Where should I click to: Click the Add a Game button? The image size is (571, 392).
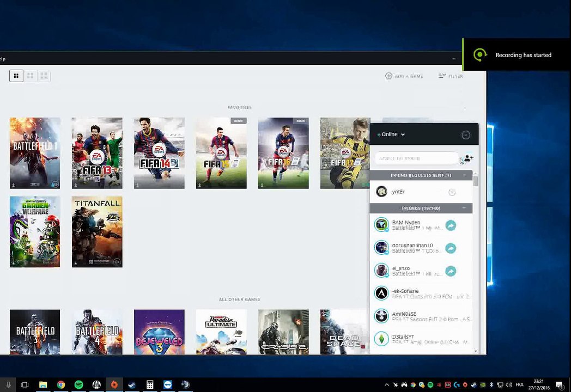[404, 76]
